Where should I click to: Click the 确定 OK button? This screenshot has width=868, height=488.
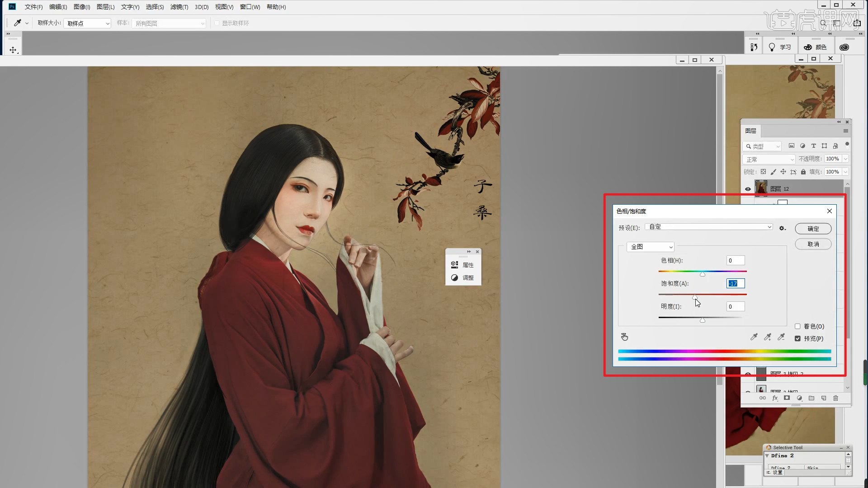(813, 229)
